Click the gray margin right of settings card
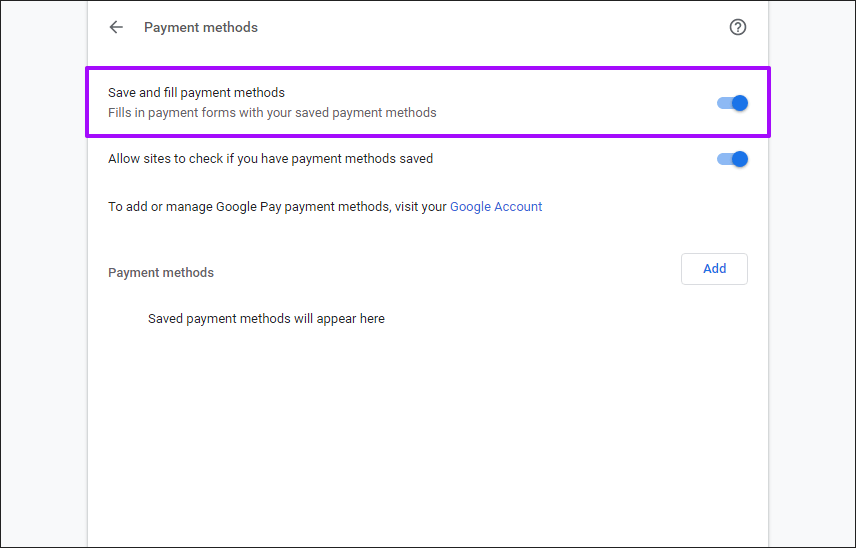856x548 pixels. [811, 300]
